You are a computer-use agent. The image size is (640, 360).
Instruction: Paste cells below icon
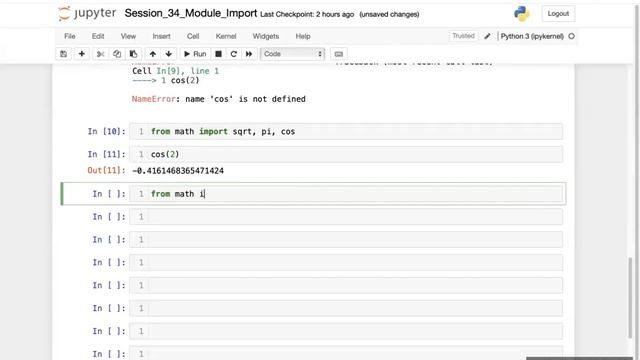(x=133, y=54)
